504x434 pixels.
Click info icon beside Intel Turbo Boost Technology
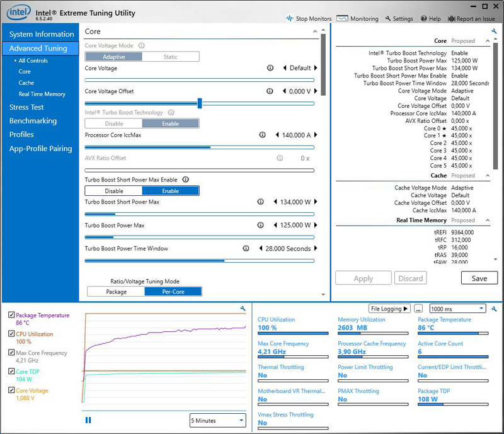pos(171,113)
